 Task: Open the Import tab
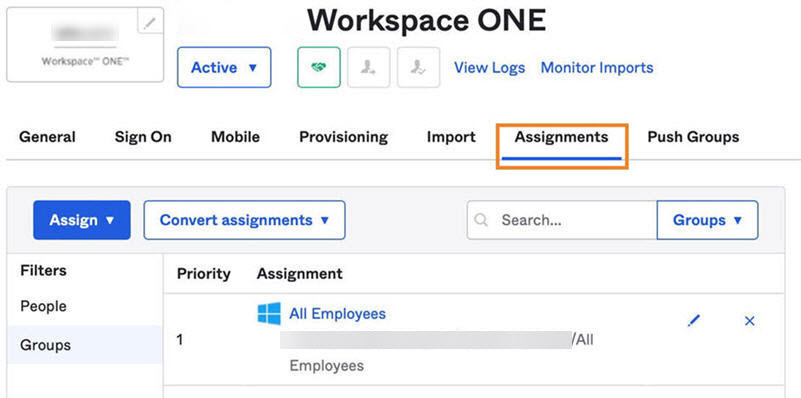451,137
